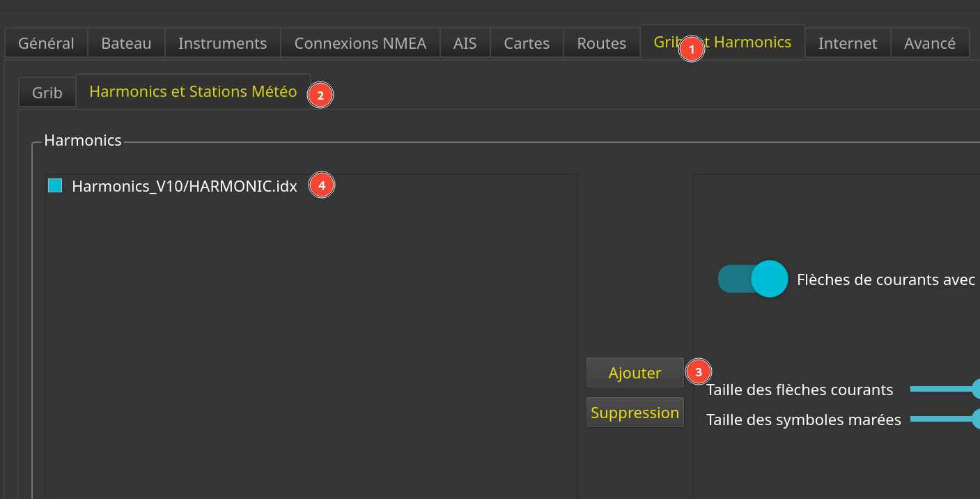The height and width of the screenshot is (499, 980).
Task: Select the Harmonics_V10/HARMONIC.idx file entry
Action: click(x=184, y=186)
